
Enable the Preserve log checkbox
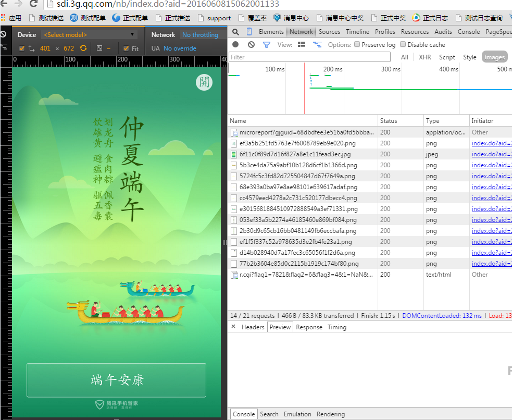coord(357,45)
